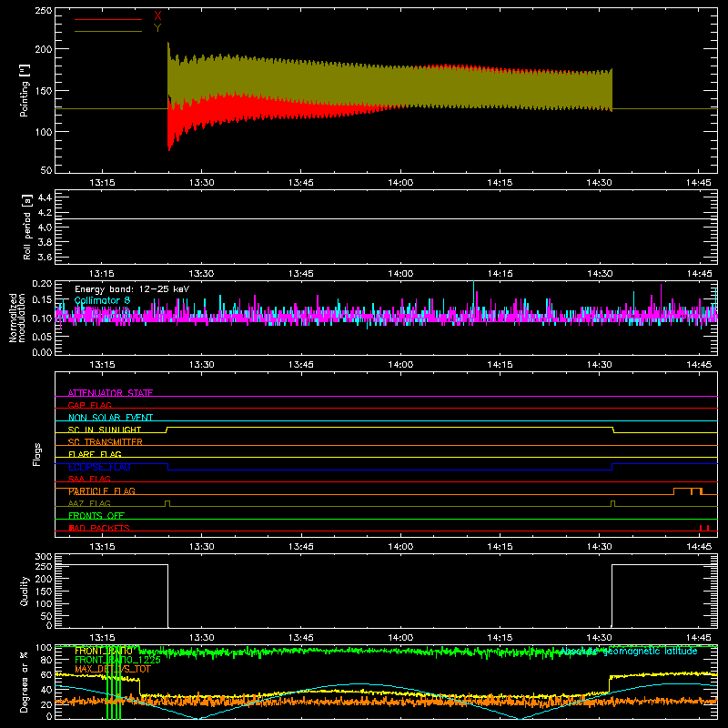Click the orange MAX_DET_VS_TOT legend label
Viewport: 728px width, 728px height.
[x=113, y=669]
